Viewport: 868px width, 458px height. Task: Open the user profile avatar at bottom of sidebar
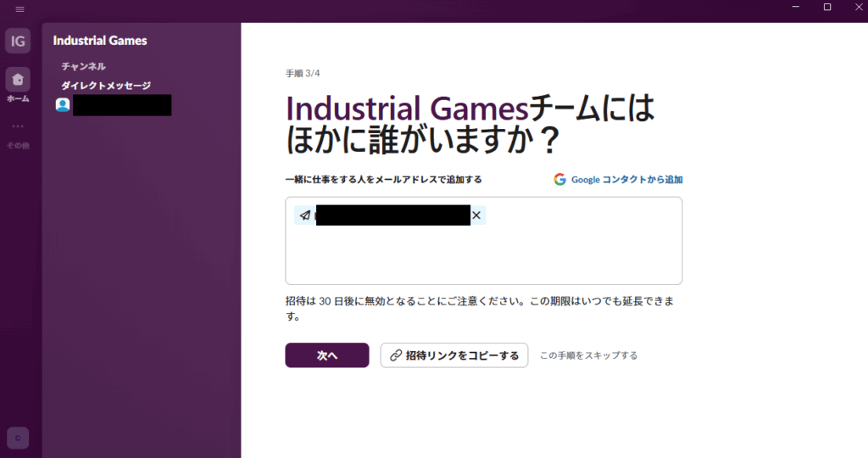[18, 438]
